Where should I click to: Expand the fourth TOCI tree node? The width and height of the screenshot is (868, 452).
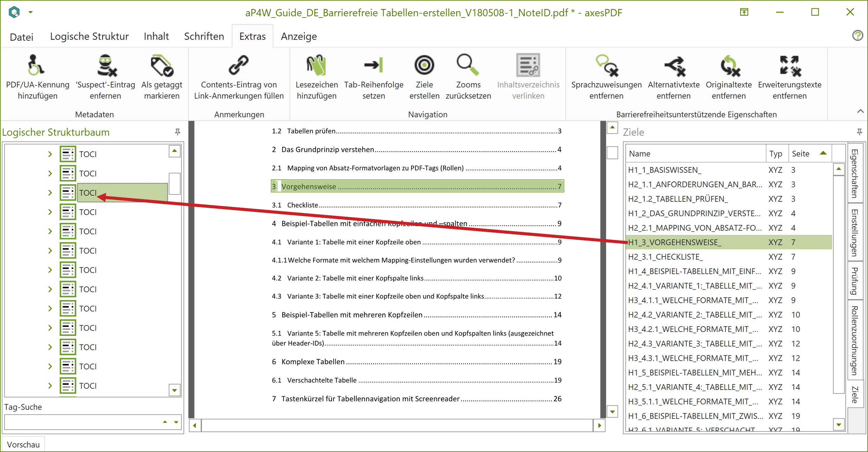[50, 212]
